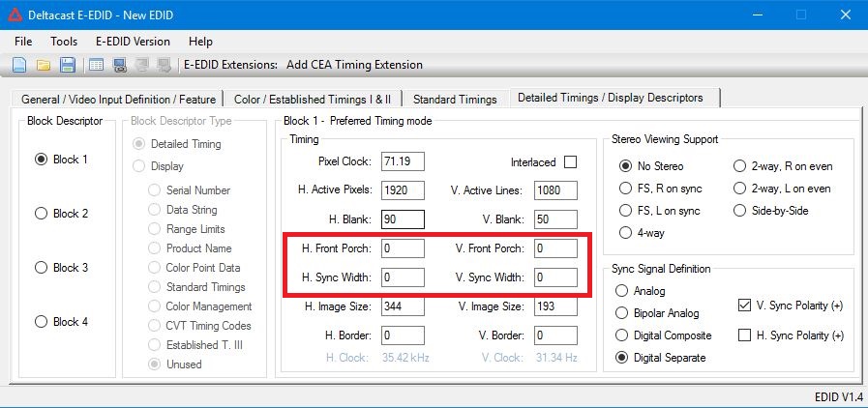Click Add CEA Timing Extension
The height and width of the screenshot is (408, 868).
[352, 65]
